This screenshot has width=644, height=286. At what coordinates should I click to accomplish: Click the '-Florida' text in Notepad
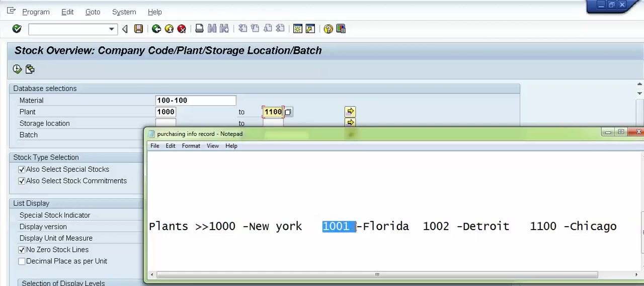(x=382, y=226)
